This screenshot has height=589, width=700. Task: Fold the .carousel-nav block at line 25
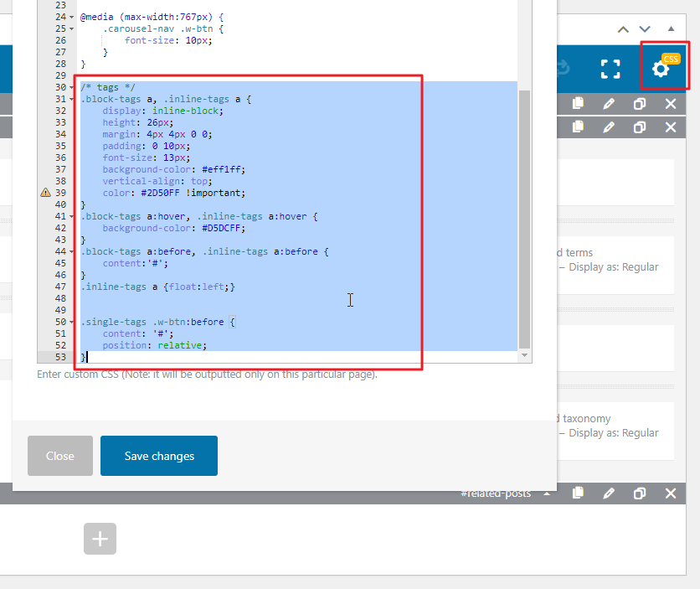click(71, 28)
